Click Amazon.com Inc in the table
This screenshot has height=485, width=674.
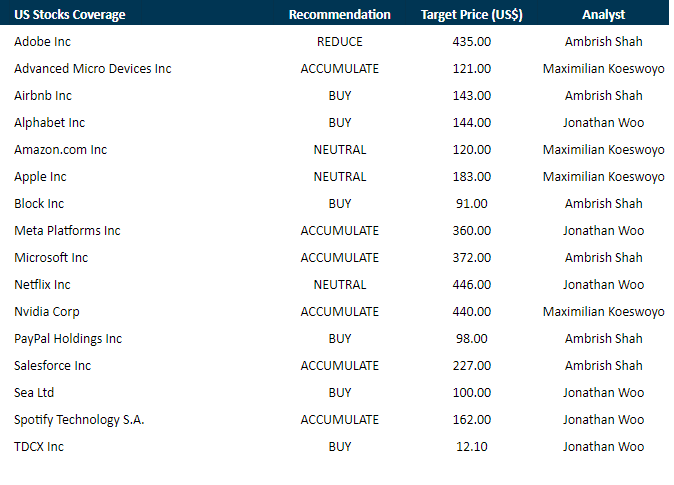[x=60, y=150]
